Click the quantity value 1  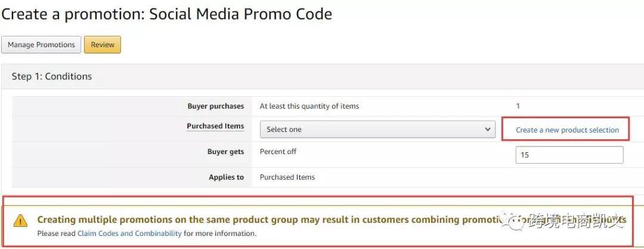tap(518, 106)
